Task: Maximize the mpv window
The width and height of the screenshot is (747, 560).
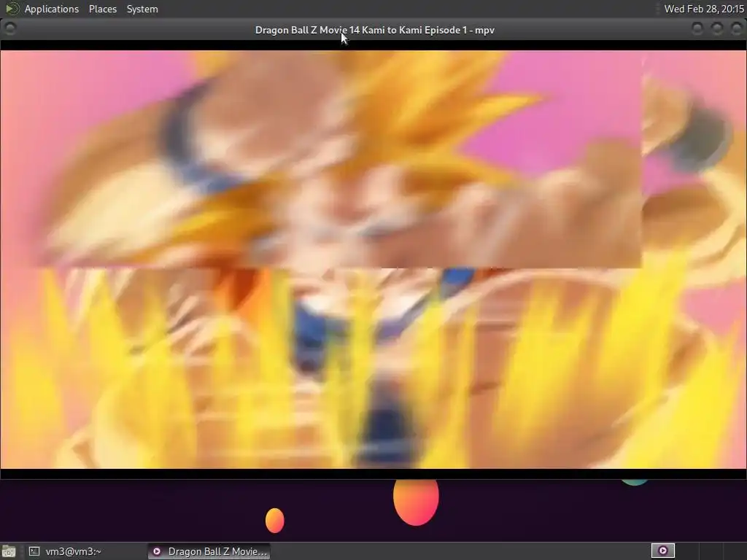Action: tap(717, 29)
